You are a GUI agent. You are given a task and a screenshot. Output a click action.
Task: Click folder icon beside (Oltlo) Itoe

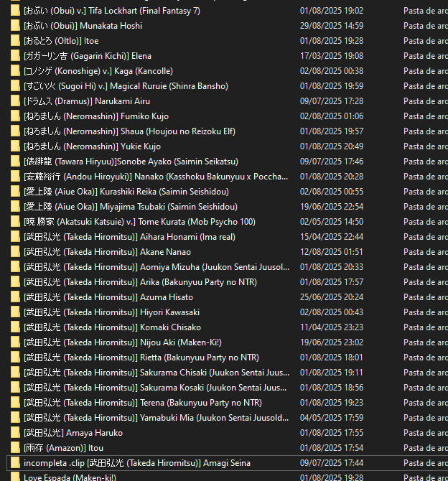click(x=15, y=41)
